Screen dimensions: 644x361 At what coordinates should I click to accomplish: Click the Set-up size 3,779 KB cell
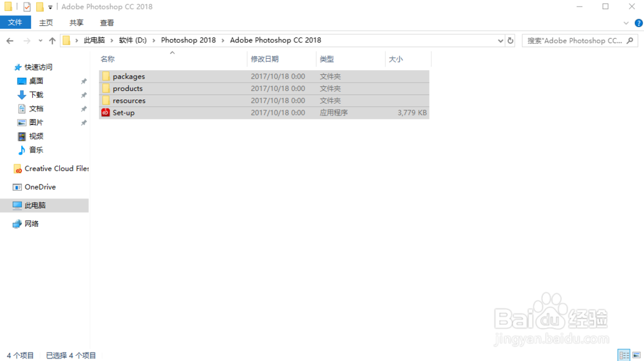point(412,113)
